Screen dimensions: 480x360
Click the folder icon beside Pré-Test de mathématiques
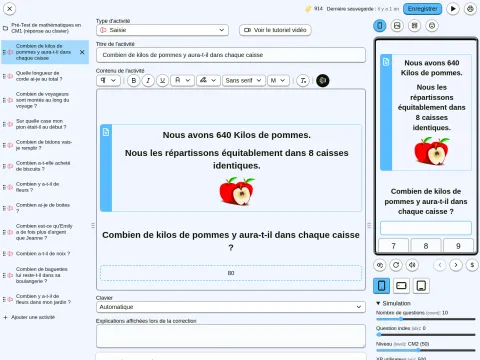tap(5, 28)
